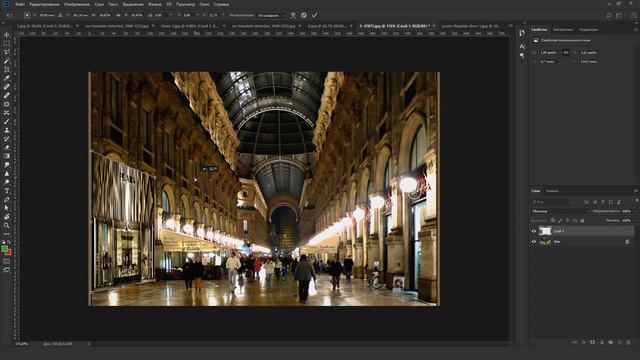
Task: Expand fill slider arrow in Layers
Action: click(x=635, y=220)
